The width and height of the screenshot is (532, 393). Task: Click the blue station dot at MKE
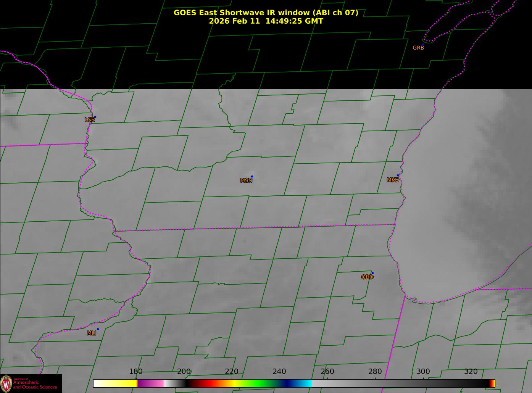click(398, 176)
